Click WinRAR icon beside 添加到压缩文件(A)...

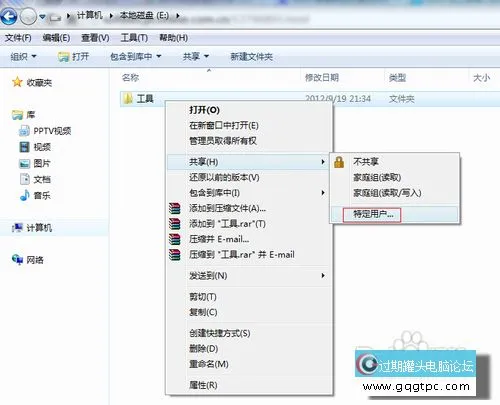coord(175,208)
